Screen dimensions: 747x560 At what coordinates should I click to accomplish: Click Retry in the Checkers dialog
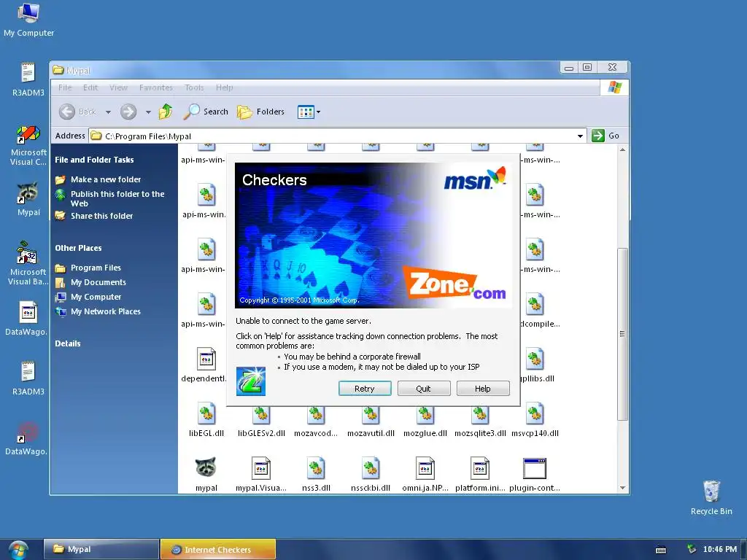pyautogui.click(x=365, y=389)
